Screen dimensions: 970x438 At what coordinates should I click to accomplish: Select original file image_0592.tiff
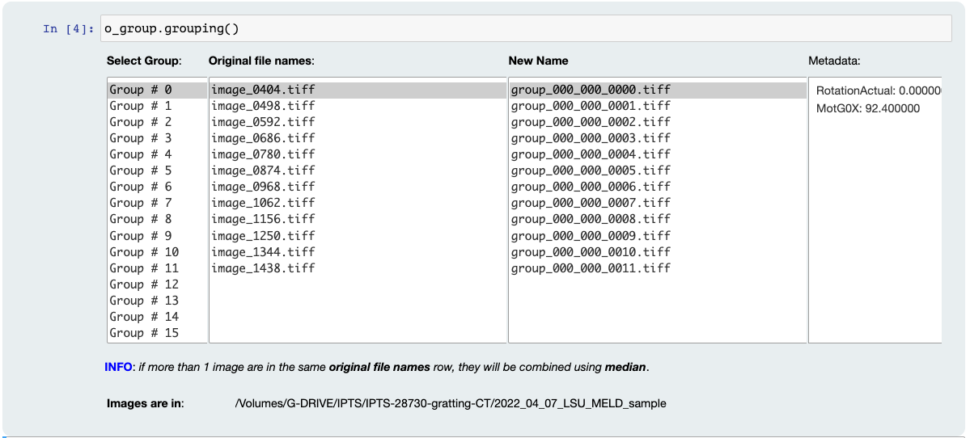(x=263, y=122)
